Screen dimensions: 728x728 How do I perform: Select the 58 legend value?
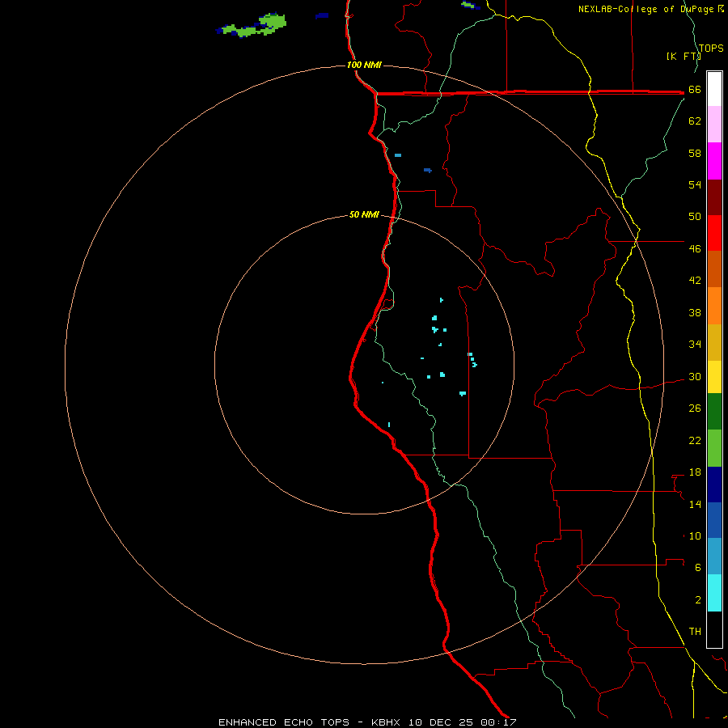coord(695,153)
